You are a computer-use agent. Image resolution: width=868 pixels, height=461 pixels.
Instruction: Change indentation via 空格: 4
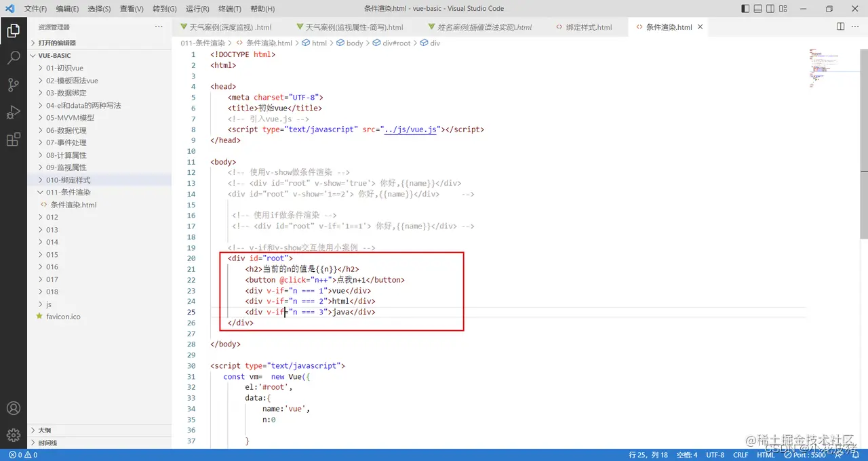pos(686,455)
